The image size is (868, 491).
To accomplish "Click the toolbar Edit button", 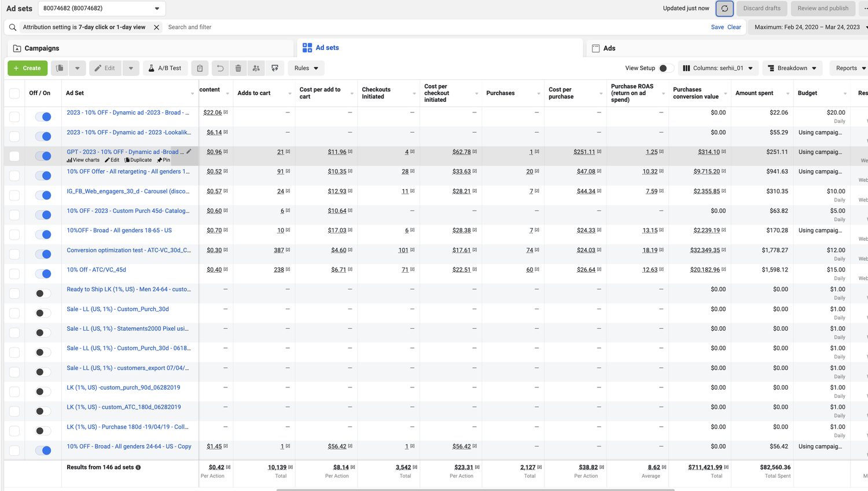I will coord(105,68).
